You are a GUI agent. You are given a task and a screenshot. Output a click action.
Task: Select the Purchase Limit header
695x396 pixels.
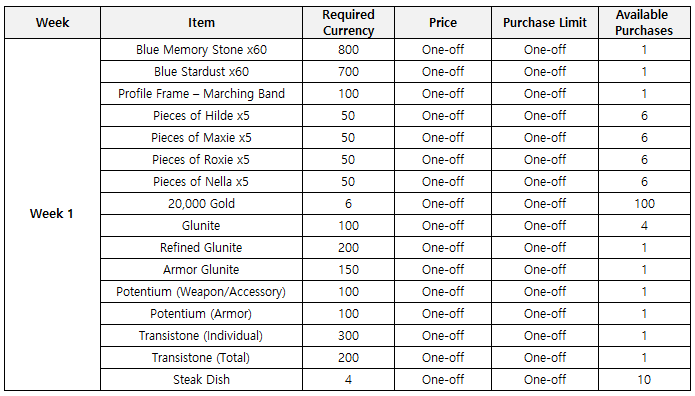(x=545, y=23)
